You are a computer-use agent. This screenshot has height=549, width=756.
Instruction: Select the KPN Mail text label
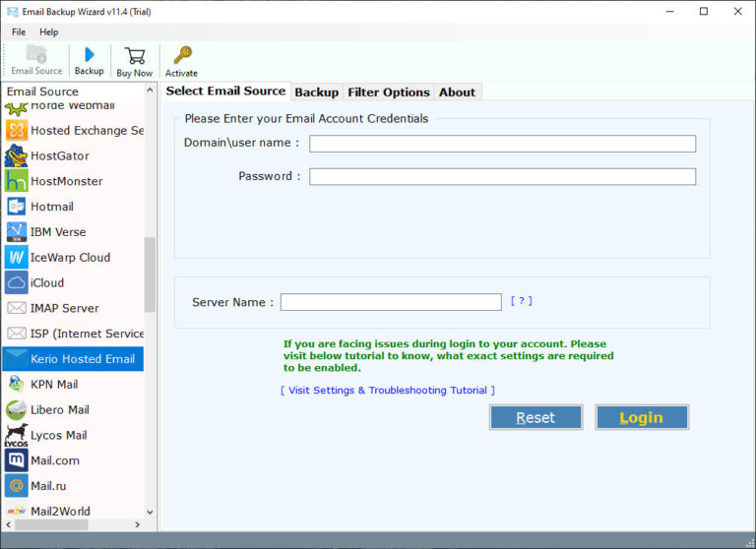(54, 384)
